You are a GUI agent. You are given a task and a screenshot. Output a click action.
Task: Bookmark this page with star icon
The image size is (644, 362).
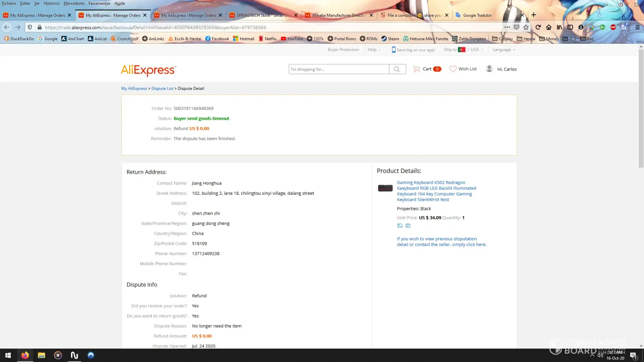click(x=526, y=27)
